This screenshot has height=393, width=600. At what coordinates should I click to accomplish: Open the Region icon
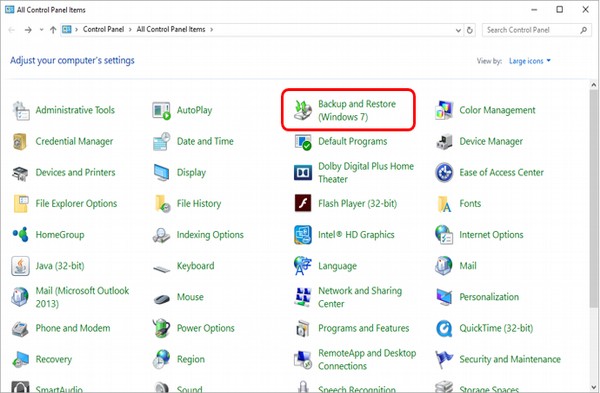tap(161, 359)
